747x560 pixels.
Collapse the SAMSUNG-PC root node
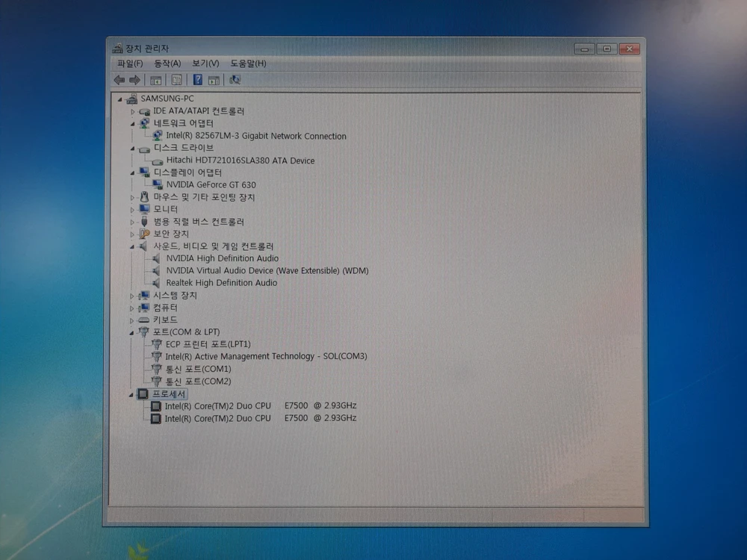click(120, 99)
